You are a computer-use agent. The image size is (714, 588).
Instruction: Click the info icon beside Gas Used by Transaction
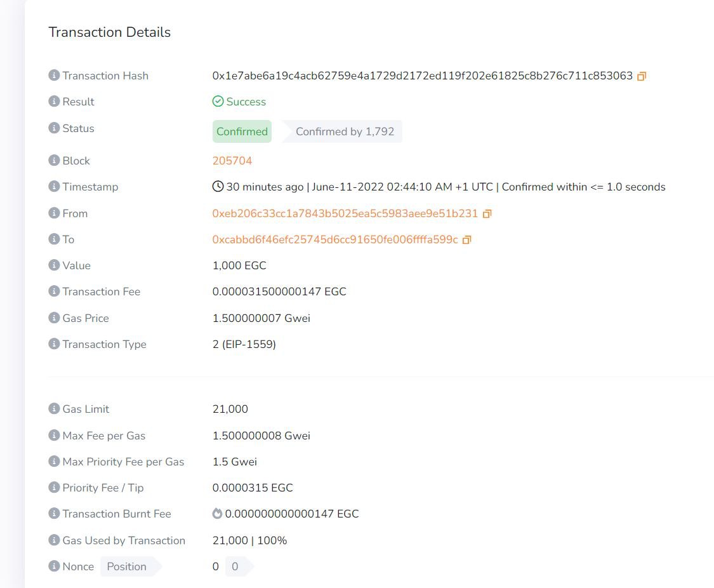tap(54, 540)
